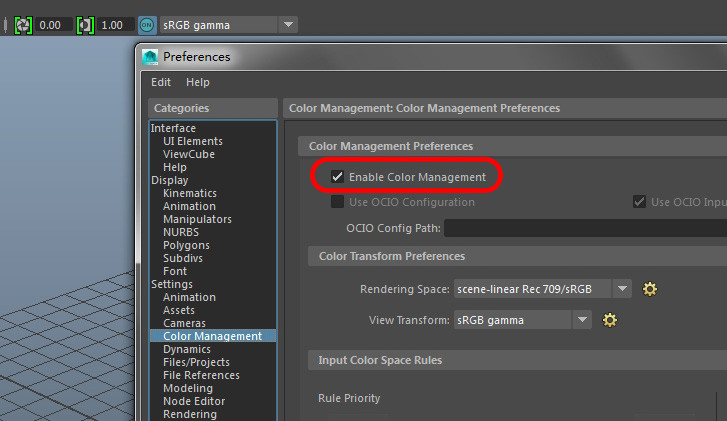
Task: Open the Help menu in Preferences
Action: [197, 82]
